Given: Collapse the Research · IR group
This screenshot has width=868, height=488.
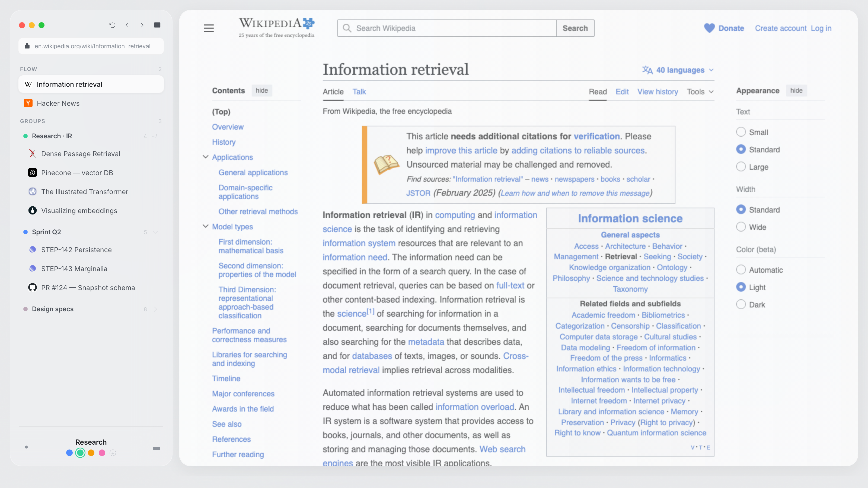Looking at the screenshot, I should 155,136.
